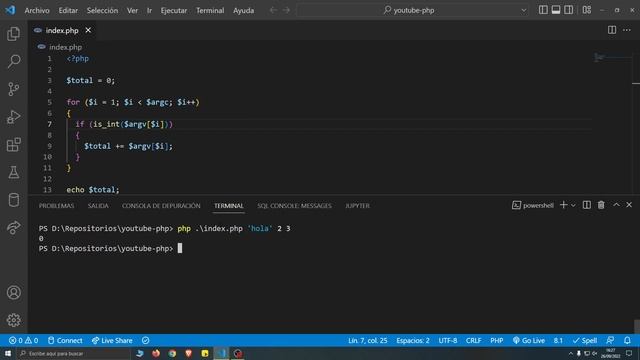Viewport: 640px width, 360px height.
Task: Customize layout from title bar
Action: [x=587, y=10]
